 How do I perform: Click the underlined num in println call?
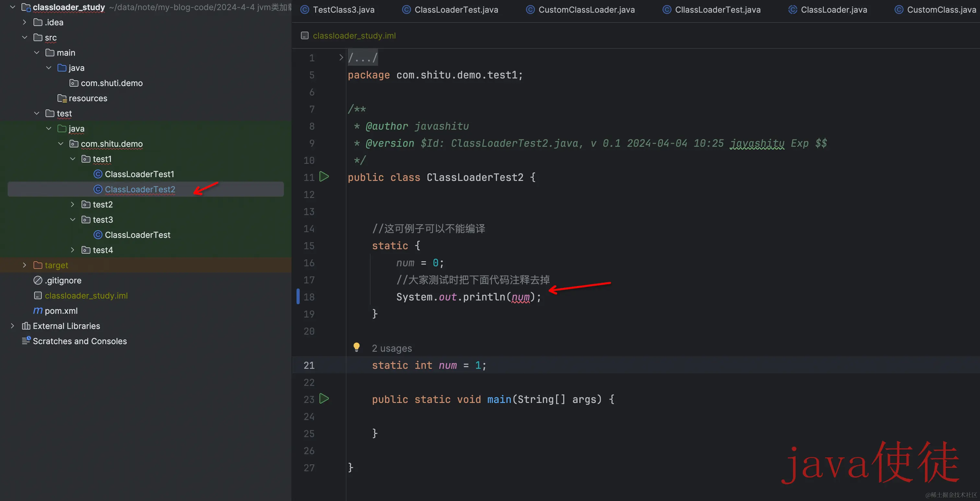[520, 297]
